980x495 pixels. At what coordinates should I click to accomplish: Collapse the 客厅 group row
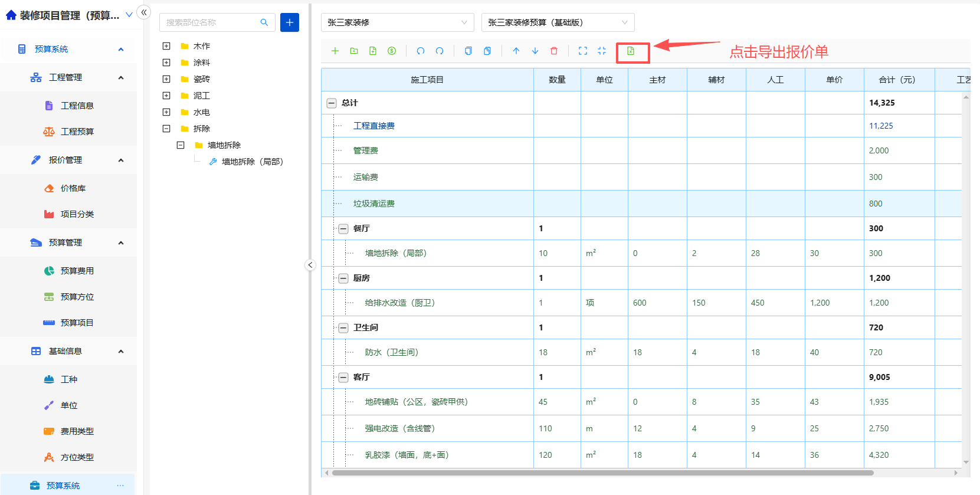click(x=343, y=377)
